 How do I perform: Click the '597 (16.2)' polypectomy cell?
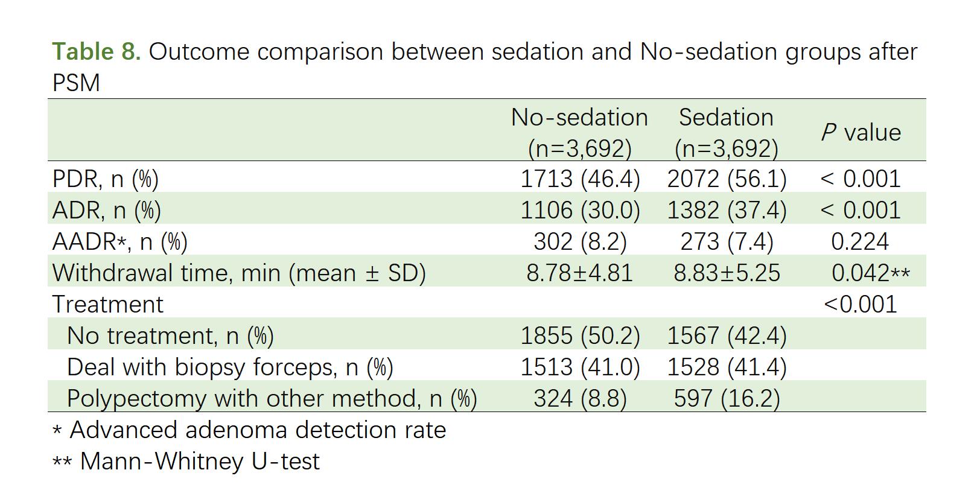point(727,399)
